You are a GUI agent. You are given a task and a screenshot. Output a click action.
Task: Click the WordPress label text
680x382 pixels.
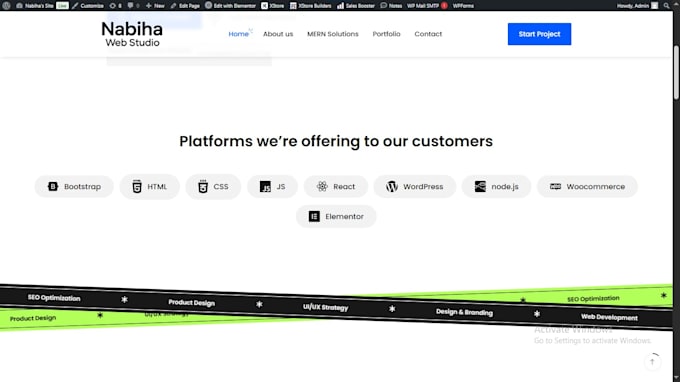pos(423,186)
